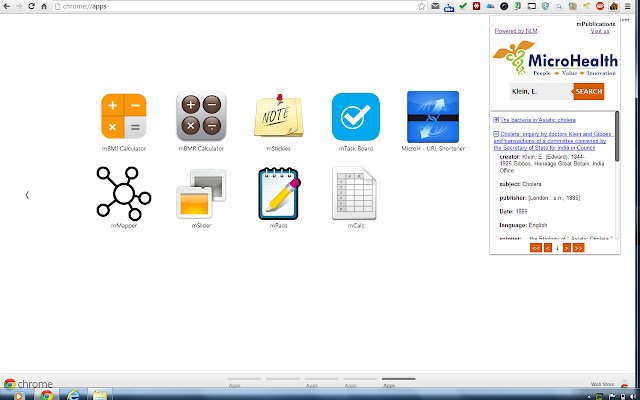
Task: Switch to the fourth Apps page tab
Action: pos(360,382)
